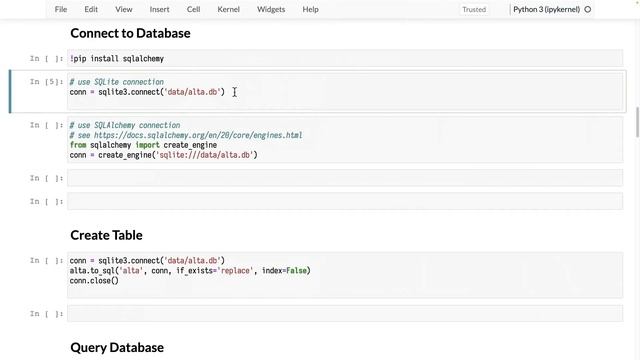Open the Edit menu
640x360 pixels.
tap(91, 9)
